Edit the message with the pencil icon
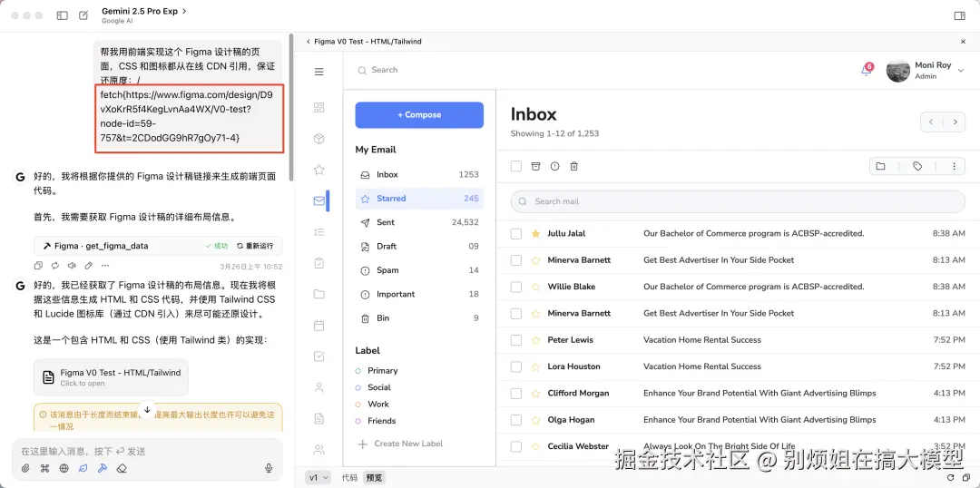980x488 pixels. [89, 266]
